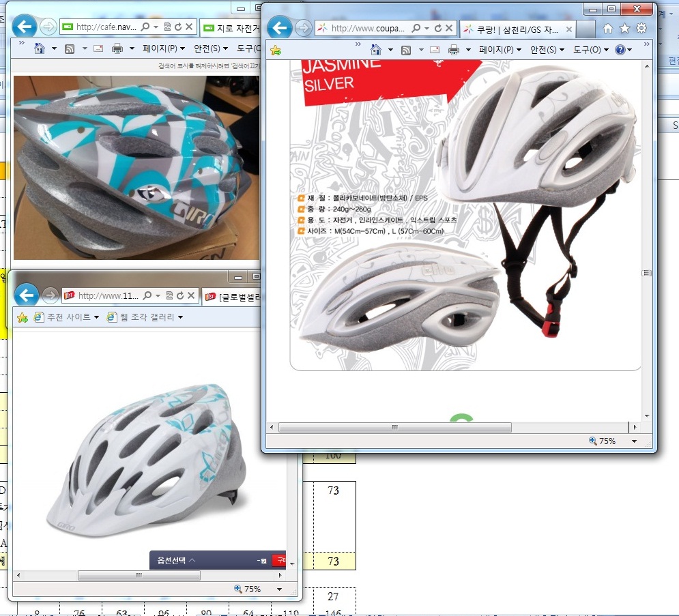This screenshot has height=616, width=679.
Task: Click the printer icon in Coupang window toolbar
Action: point(454,50)
